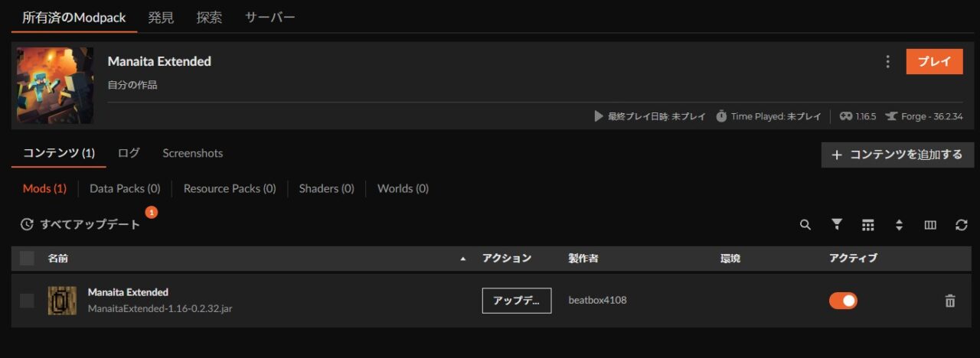The image size is (980, 358).
Task: Click the アップデ... update button
Action: 517,301
